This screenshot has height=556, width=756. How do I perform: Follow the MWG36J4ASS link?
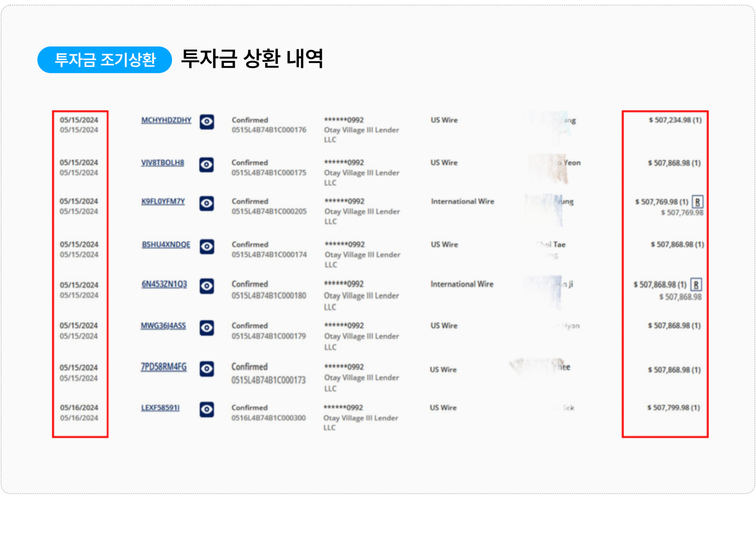(x=163, y=326)
